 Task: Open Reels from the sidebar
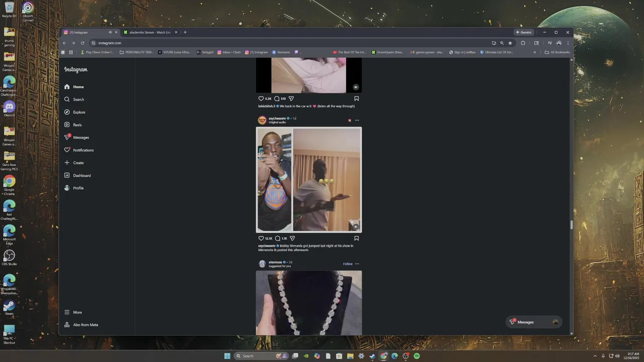point(73,125)
